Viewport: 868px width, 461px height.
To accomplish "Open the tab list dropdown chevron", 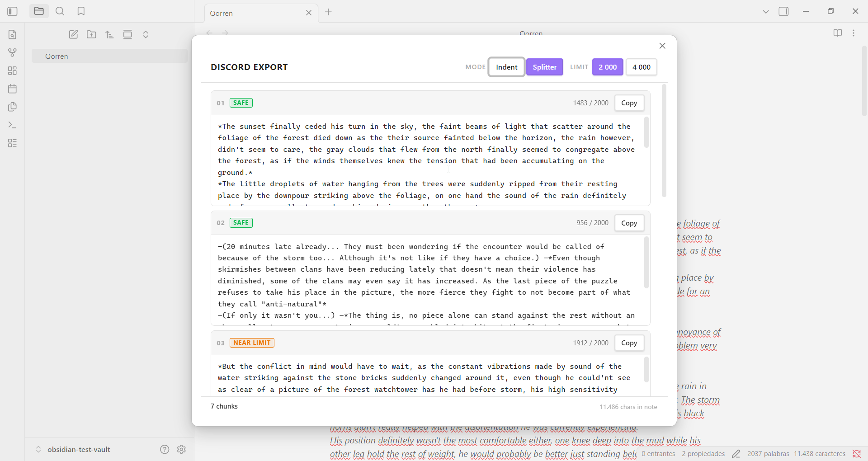I will click(766, 12).
